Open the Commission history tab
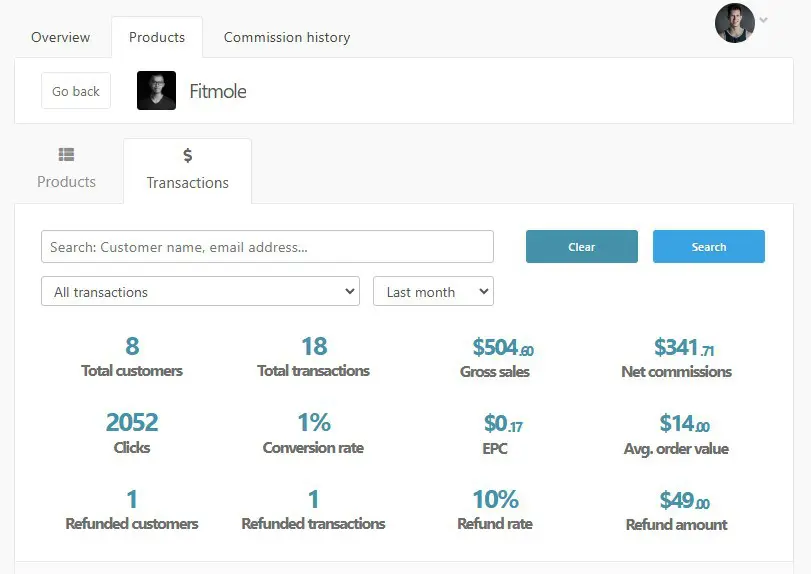Viewport: 811px width, 574px height. [x=287, y=37]
